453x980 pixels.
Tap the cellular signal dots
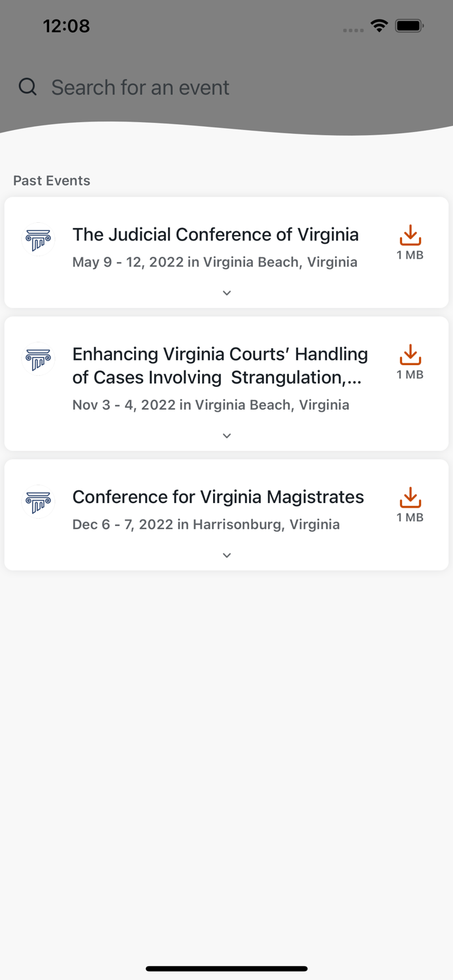(x=353, y=30)
